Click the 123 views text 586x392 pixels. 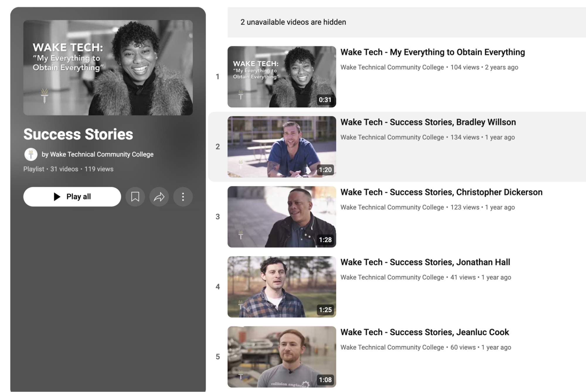(465, 207)
